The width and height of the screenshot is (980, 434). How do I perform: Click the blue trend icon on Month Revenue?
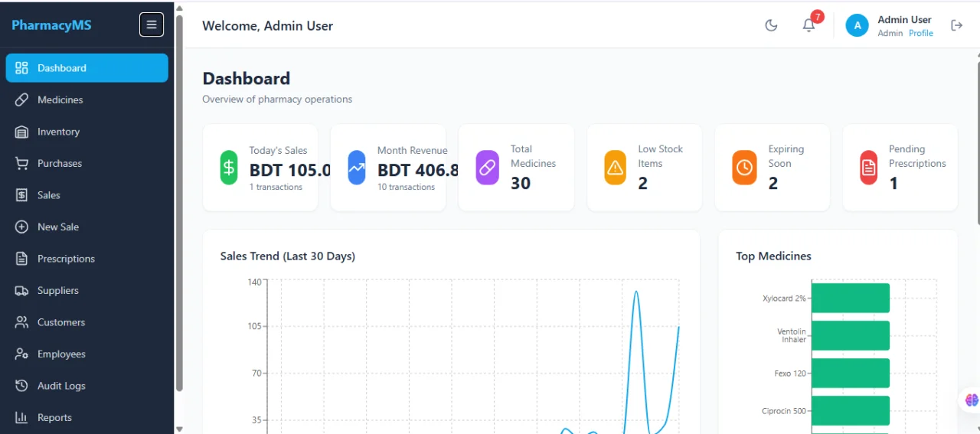[x=357, y=168]
